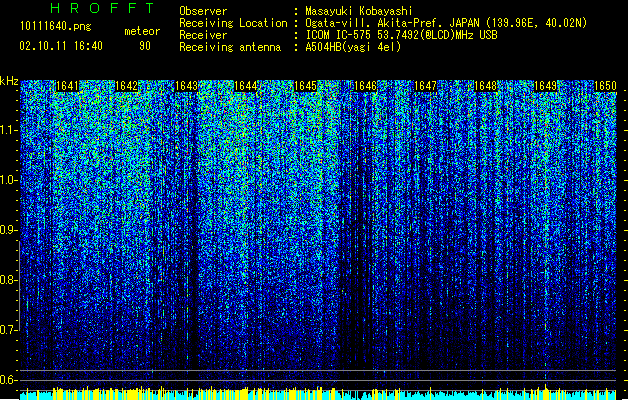This screenshot has height=400, width=629.
Task: Click the date stamp 02.10.11 16:40
Action: tap(61, 46)
